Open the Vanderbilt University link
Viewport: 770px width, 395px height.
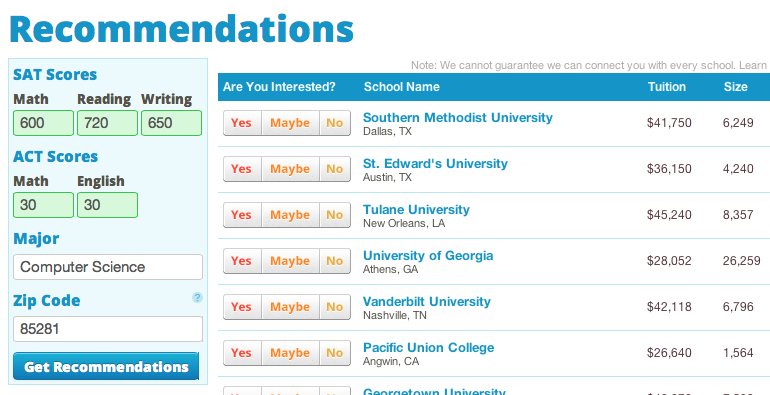[427, 301]
